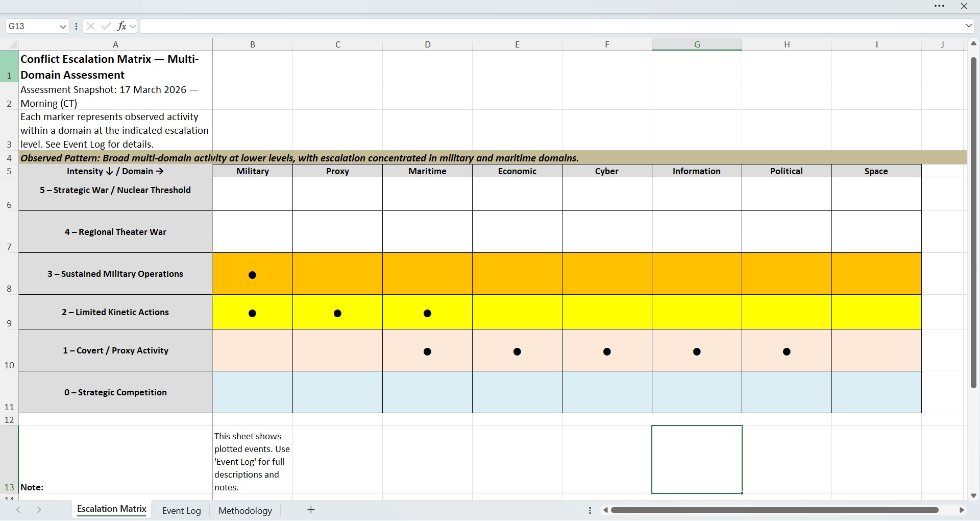Open the sheet list ellipsis near sheet tabs
Image resolution: width=980 pixels, height=521 pixels.
590,510
